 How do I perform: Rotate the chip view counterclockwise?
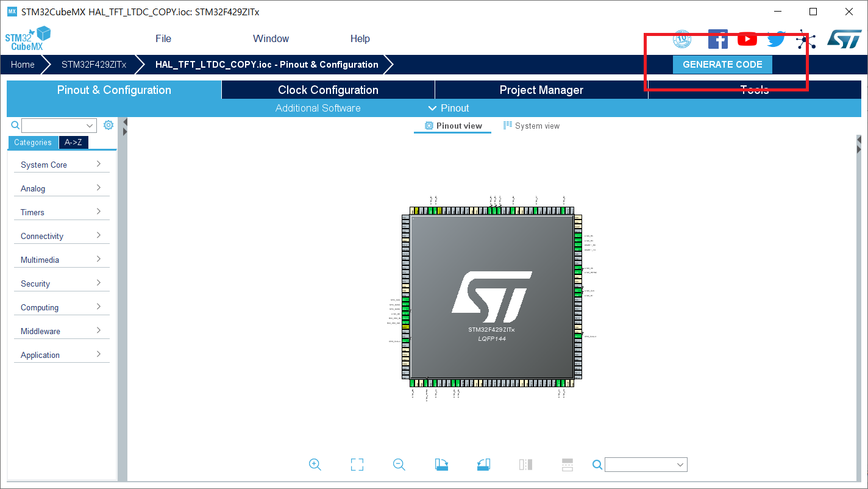(x=484, y=465)
